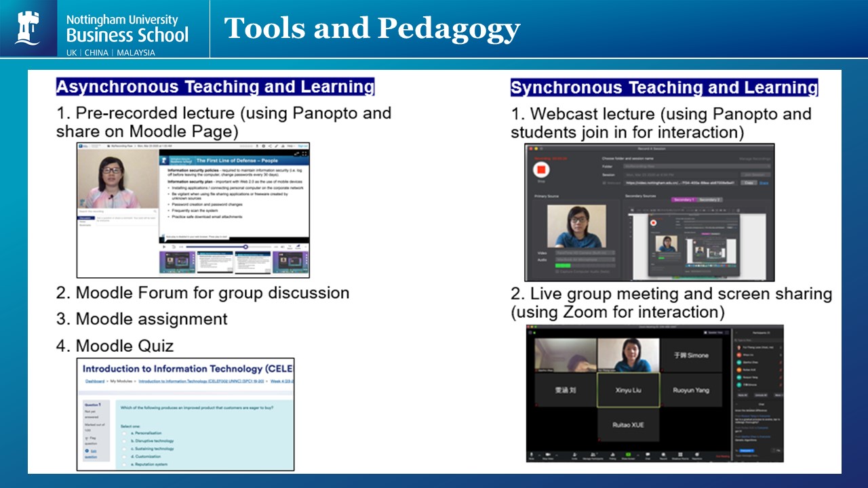Open Chat icon in Zoom toolbar
Screen dimensions: 868x488
click(648, 454)
